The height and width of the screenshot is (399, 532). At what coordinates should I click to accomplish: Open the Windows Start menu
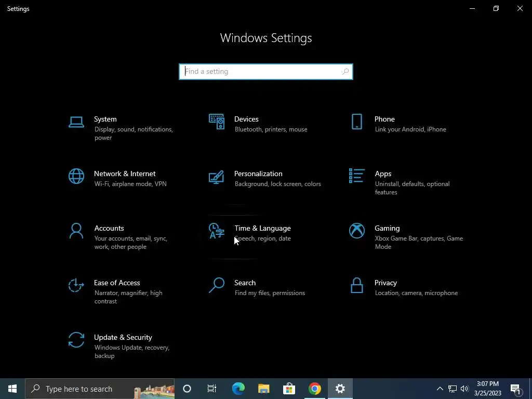[12, 389]
